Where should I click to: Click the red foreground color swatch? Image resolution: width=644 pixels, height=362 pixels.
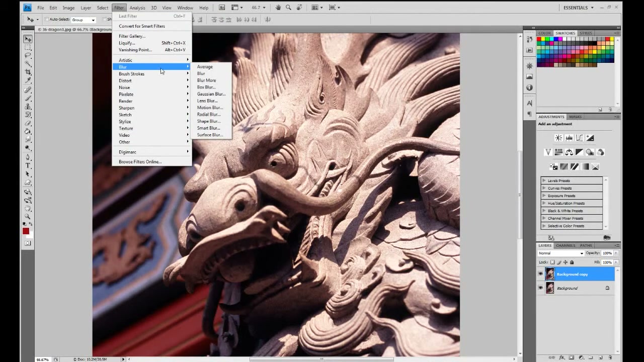[25, 231]
